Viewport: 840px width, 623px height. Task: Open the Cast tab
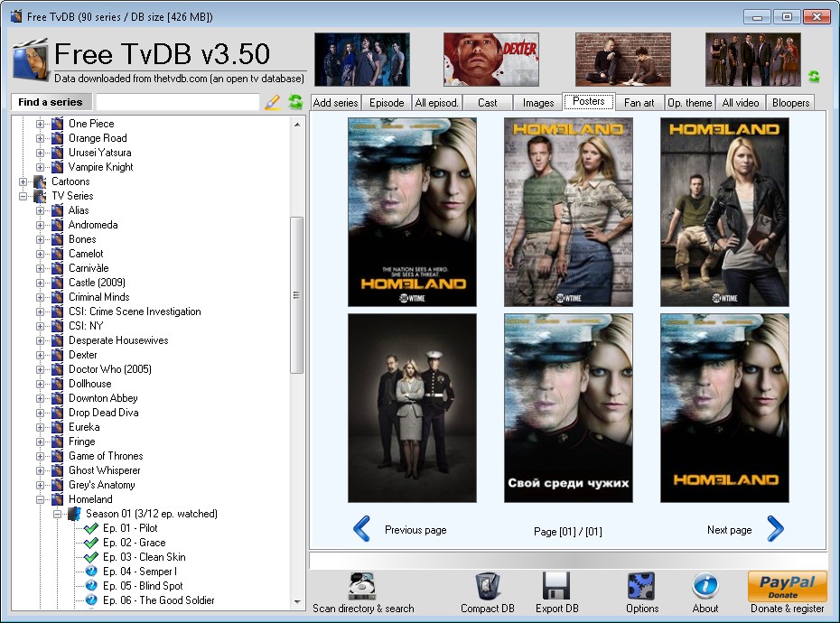coord(487,102)
